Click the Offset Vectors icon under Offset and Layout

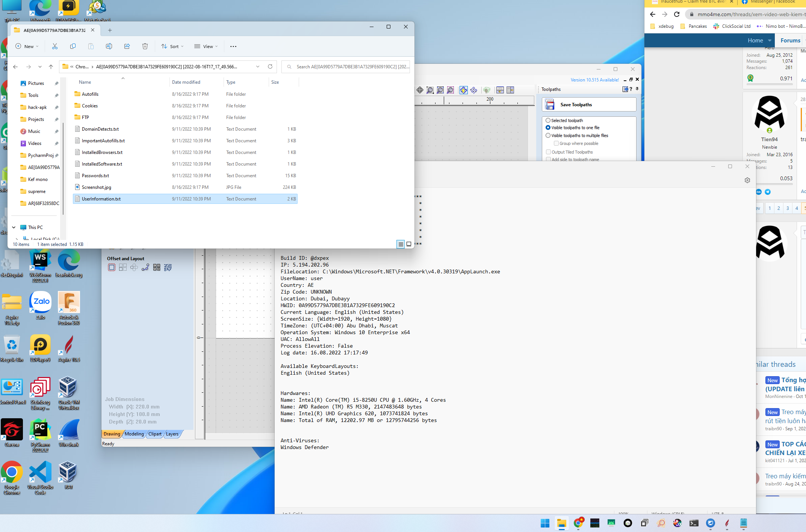click(112, 267)
